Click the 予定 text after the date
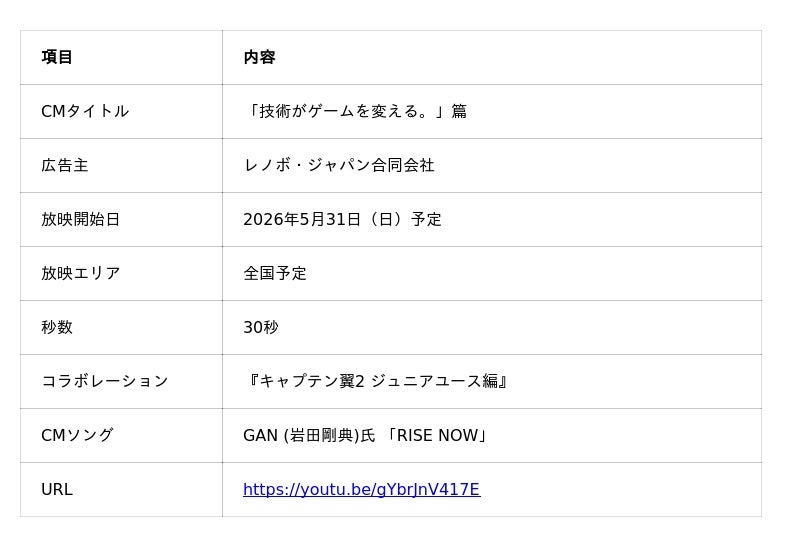 coord(426,219)
